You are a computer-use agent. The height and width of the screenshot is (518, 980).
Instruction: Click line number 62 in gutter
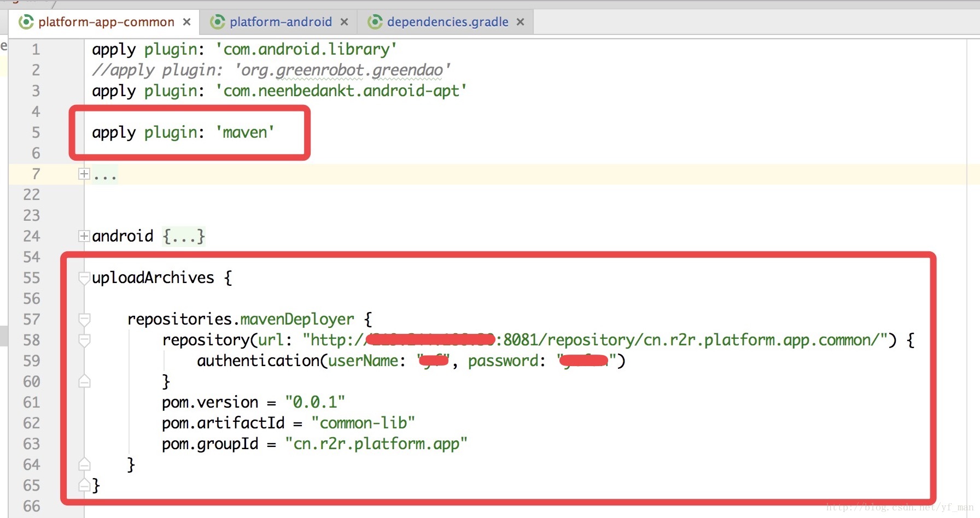tap(32, 423)
